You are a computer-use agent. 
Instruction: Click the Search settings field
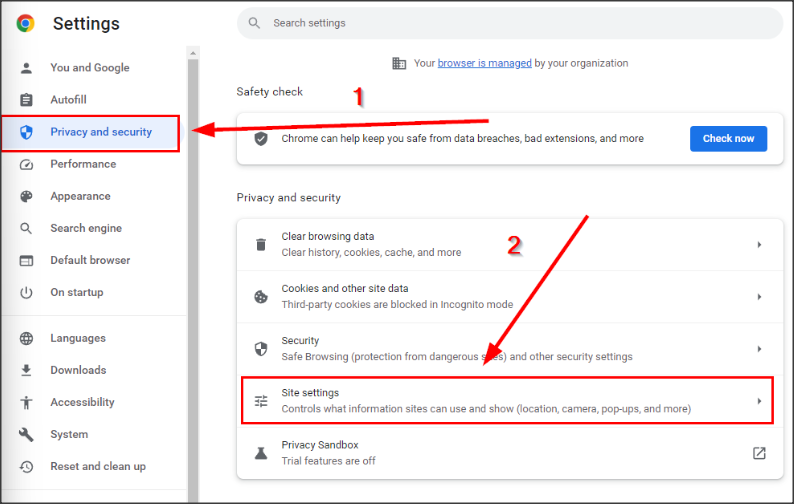[x=510, y=23]
